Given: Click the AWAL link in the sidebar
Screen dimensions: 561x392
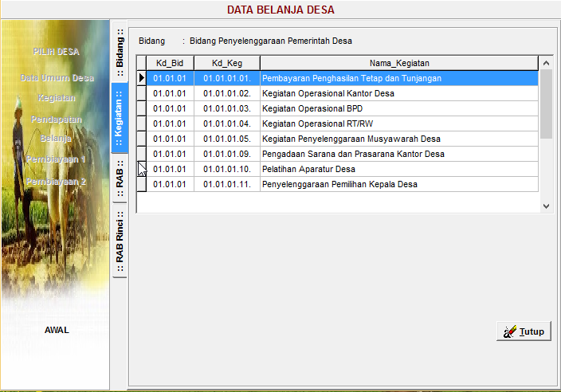Looking at the screenshot, I should tap(57, 330).
